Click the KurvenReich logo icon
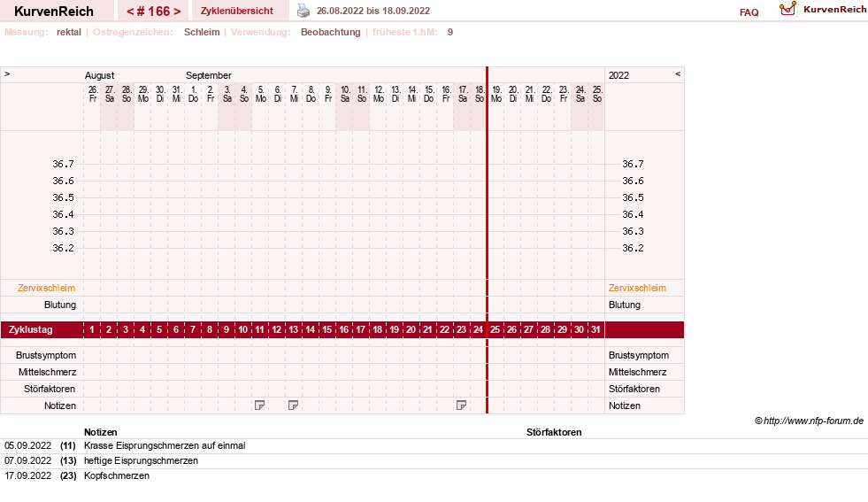 (x=787, y=9)
